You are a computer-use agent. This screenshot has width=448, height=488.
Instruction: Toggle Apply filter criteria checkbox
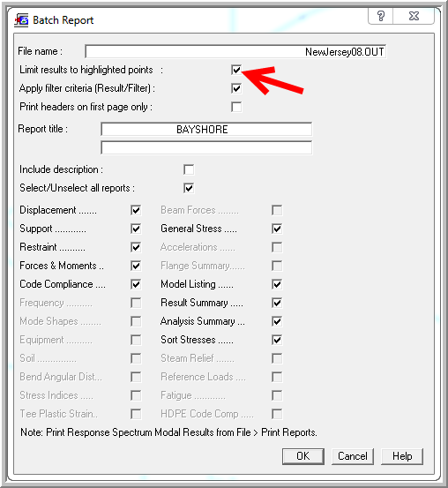tap(236, 88)
